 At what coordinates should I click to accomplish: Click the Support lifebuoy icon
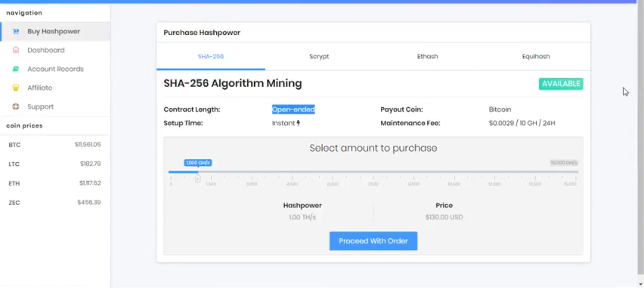point(16,106)
